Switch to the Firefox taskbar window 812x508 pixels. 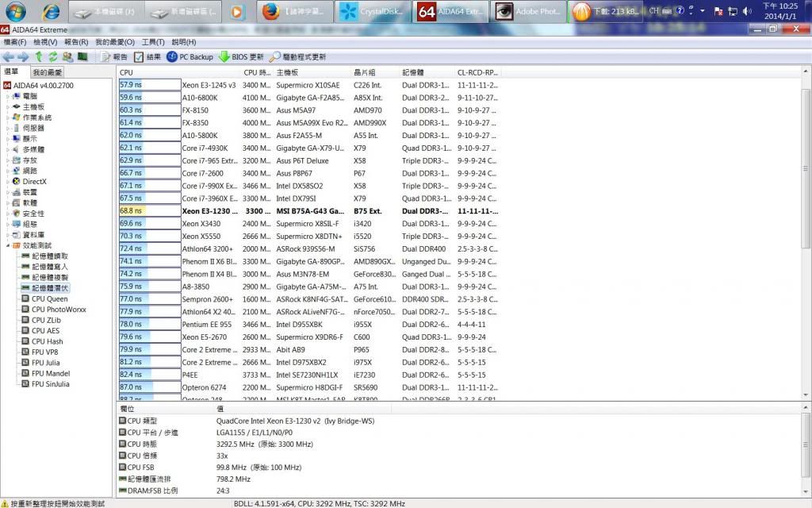click(x=295, y=11)
